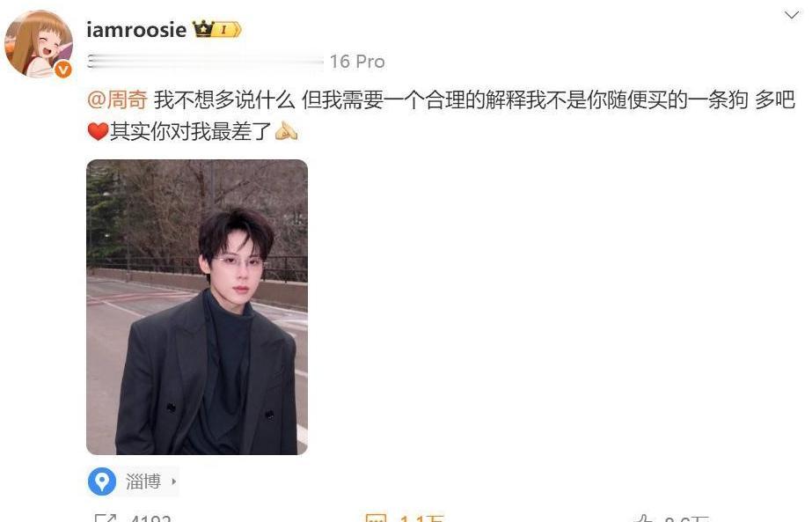812x522 pixels.
Task: Click the blue location pin icon
Action: [102, 482]
